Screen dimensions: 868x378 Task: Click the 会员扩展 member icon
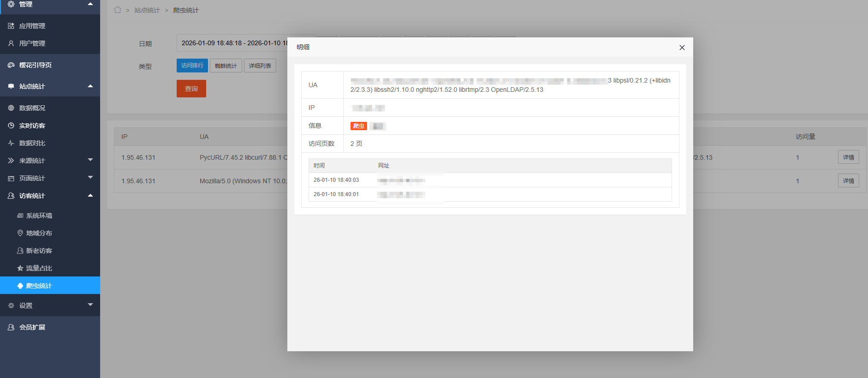pyautogui.click(x=11, y=327)
